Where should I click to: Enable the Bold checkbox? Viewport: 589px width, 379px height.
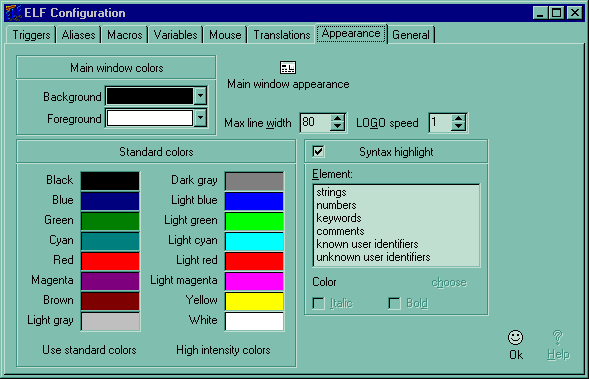pyautogui.click(x=394, y=303)
